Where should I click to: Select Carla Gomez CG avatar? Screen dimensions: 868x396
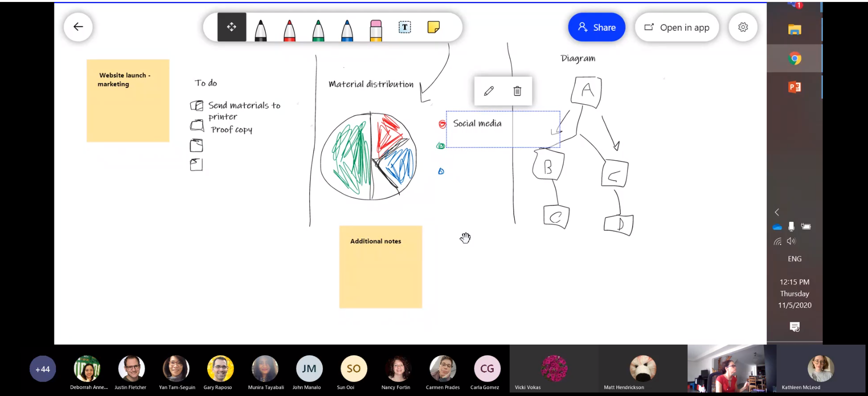click(487, 369)
